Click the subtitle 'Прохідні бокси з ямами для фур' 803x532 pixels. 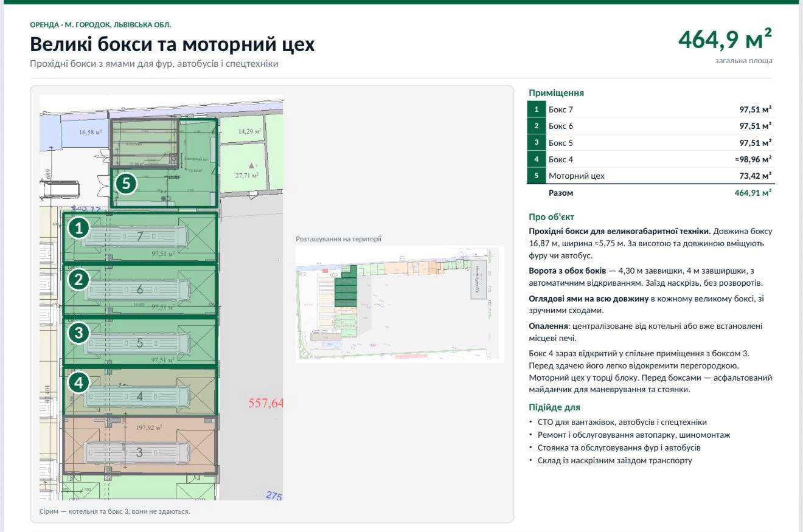(x=154, y=64)
